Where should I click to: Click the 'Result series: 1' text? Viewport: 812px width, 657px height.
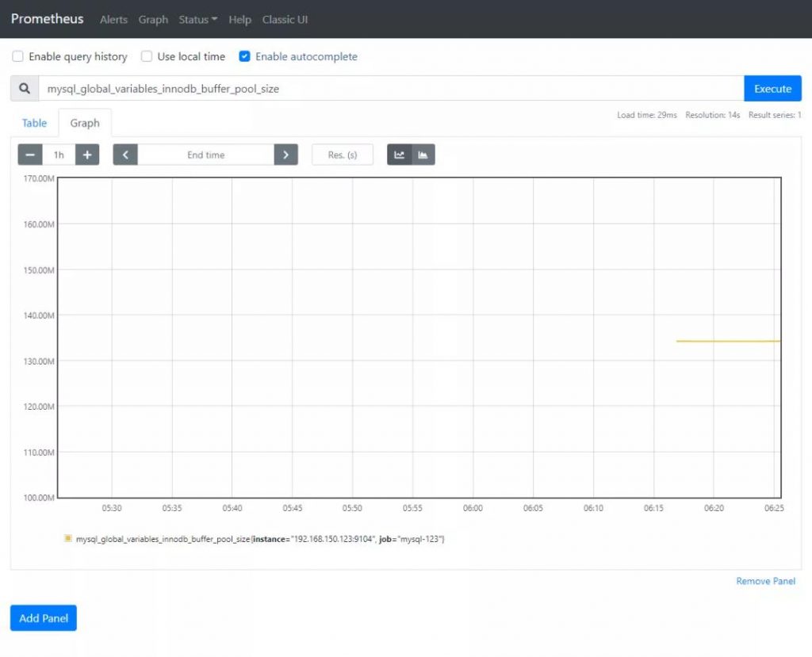[x=775, y=115]
